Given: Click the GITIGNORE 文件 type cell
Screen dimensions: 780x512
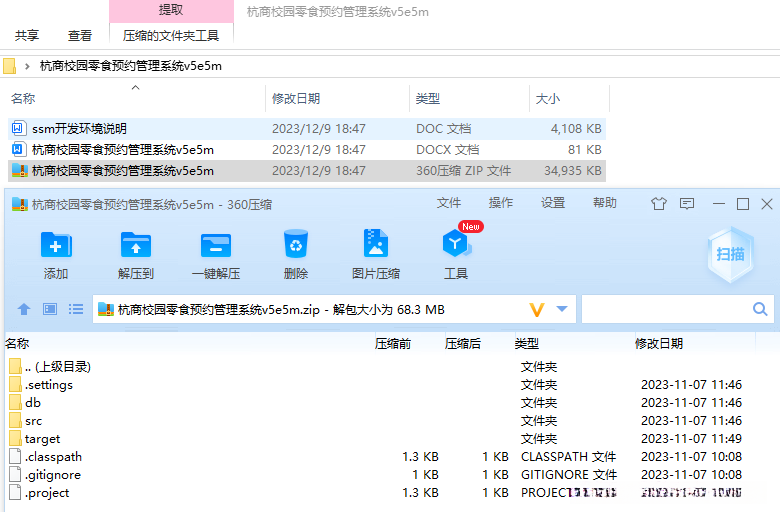Looking at the screenshot, I should point(569,474).
